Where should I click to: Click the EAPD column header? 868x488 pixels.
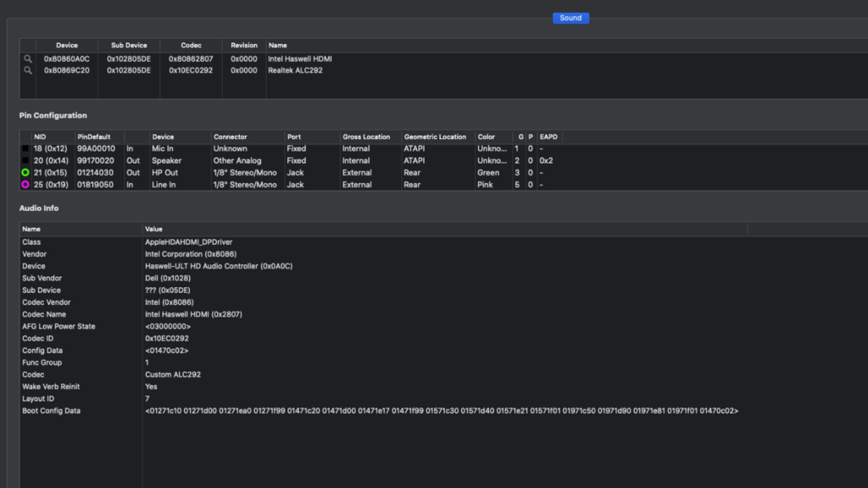click(548, 137)
